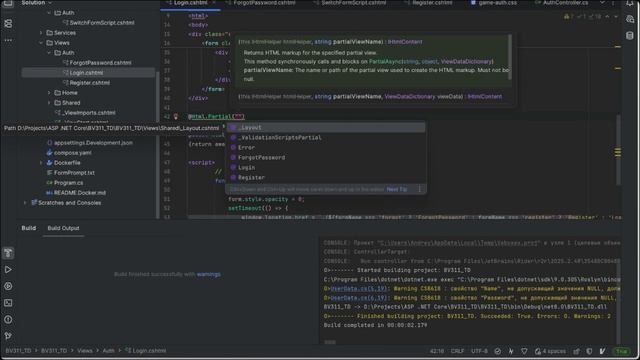This screenshot has width=640, height=360.
Task: Open the Git tool window icon
Action: (8, 336)
